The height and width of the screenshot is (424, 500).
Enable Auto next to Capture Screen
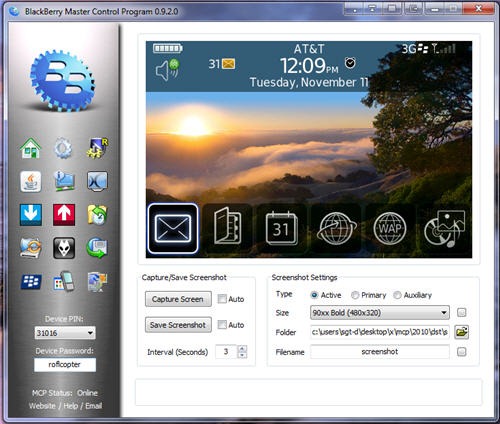click(222, 299)
